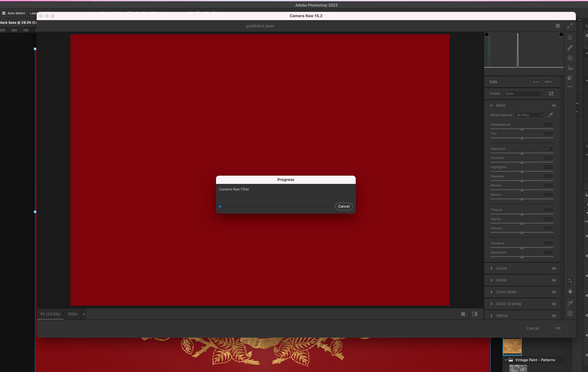Image resolution: width=588 pixels, height=372 pixels.
Task: Select the Healing bandage tool
Action: coord(570,48)
